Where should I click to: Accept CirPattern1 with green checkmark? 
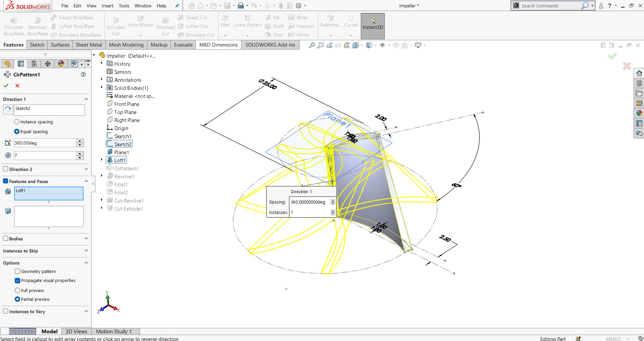click(x=6, y=86)
